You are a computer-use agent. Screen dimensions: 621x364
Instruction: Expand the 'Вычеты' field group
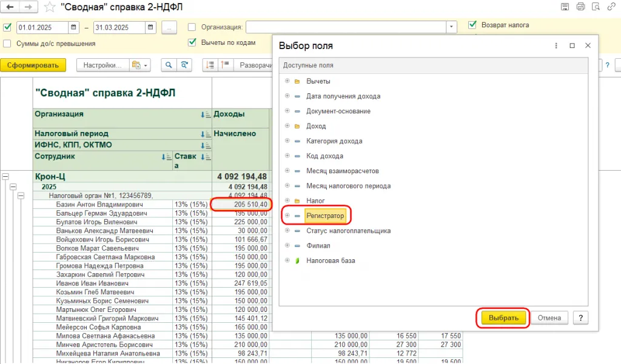[x=287, y=81]
